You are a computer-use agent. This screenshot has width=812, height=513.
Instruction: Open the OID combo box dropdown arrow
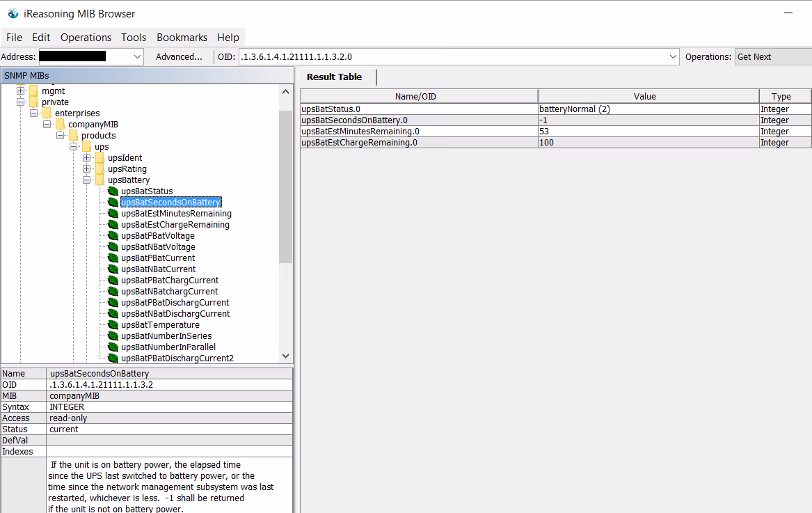672,57
